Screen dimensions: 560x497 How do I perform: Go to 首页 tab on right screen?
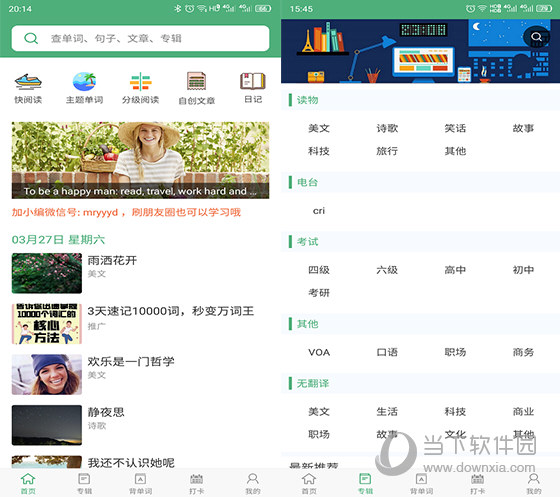(x=309, y=484)
